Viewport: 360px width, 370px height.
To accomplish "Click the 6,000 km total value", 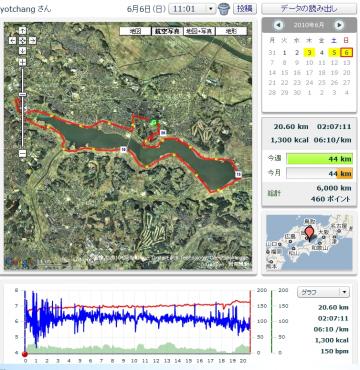I will pyautogui.click(x=334, y=188).
